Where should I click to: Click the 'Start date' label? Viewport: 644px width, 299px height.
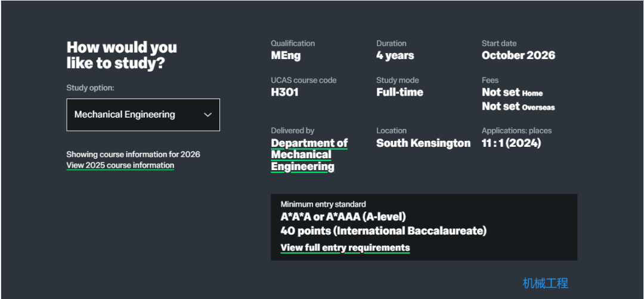click(499, 43)
